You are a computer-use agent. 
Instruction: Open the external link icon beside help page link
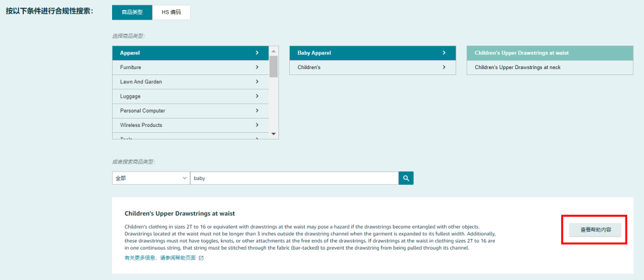[x=201, y=258]
